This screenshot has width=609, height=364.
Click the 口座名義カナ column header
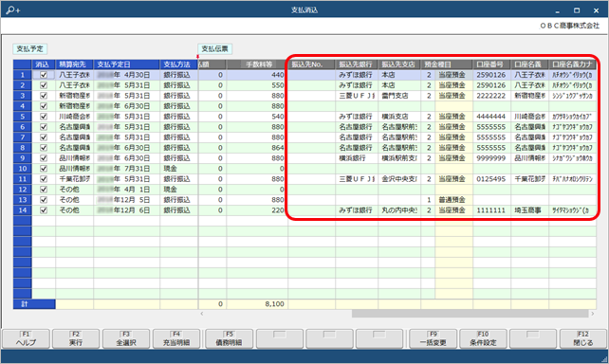click(x=573, y=64)
